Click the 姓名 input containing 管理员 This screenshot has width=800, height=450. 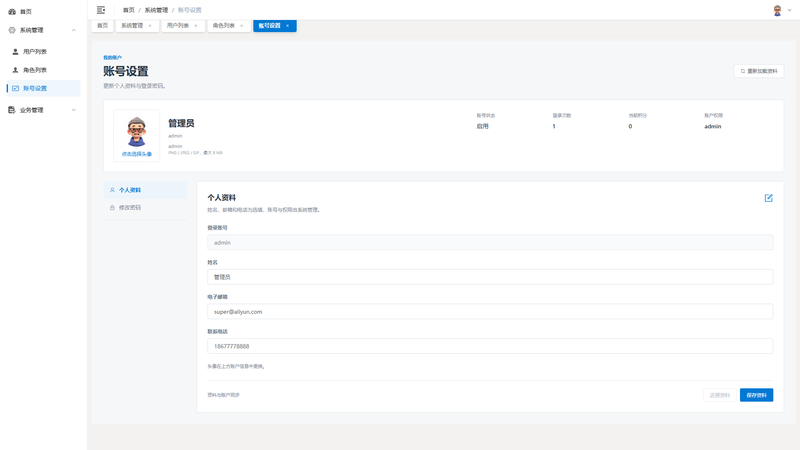pyautogui.click(x=490, y=277)
